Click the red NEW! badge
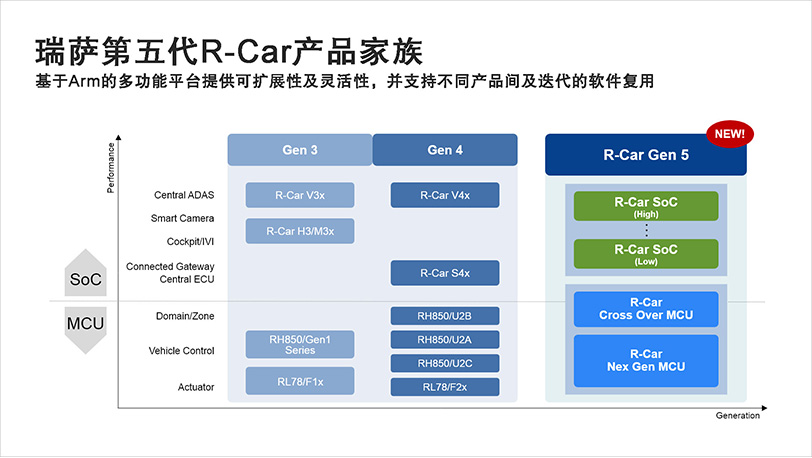812x458 pixels. click(x=730, y=134)
